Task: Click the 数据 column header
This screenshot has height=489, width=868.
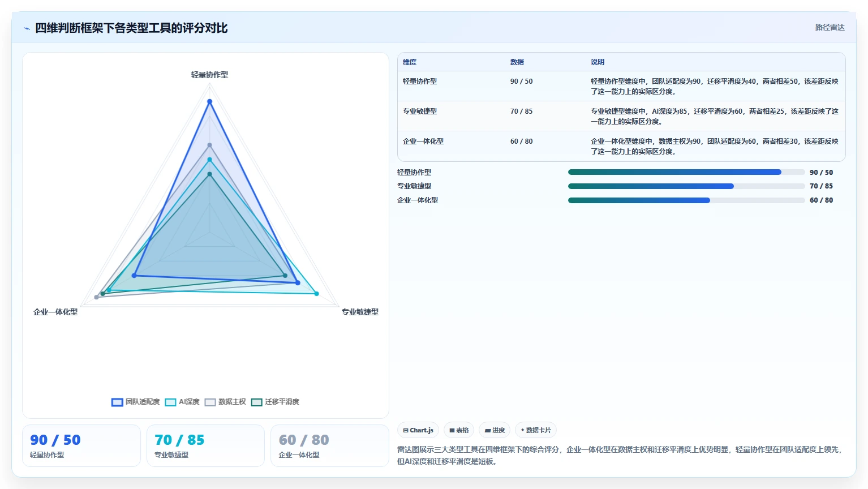Action: (x=517, y=62)
